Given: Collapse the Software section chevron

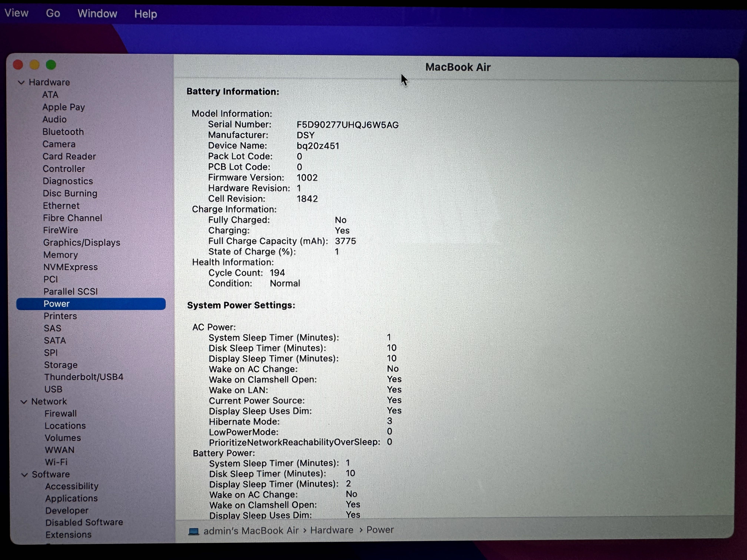Looking at the screenshot, I should tap(24, 475).
